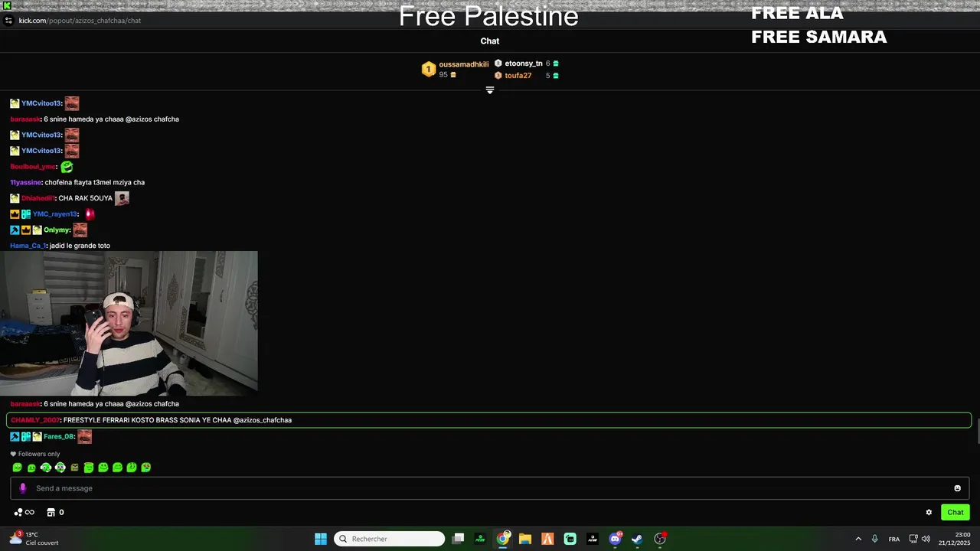Open the shop icon showing 0
This screenshot has width=980, height=551.
(x=55, y=513)
